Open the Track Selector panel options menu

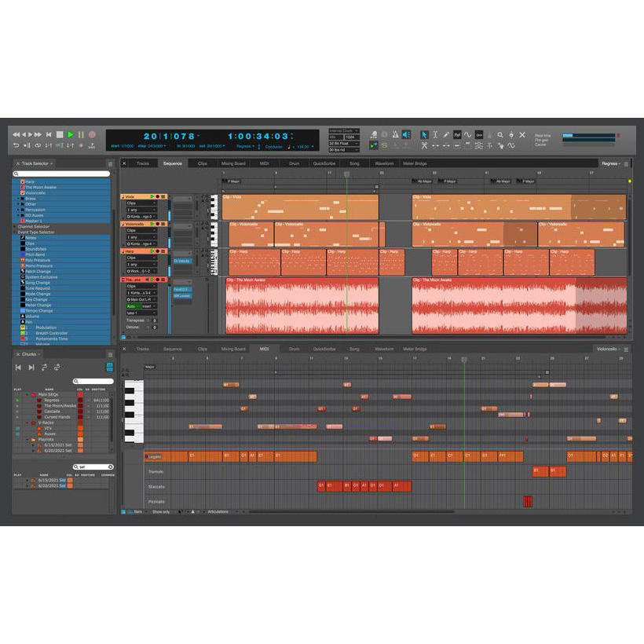(x=110, y=164)
